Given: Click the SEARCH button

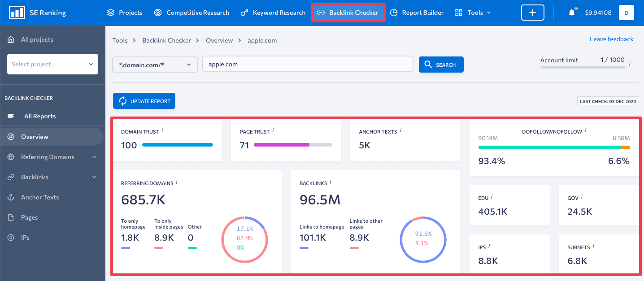Looking at the screenshot, I should 441,64.
